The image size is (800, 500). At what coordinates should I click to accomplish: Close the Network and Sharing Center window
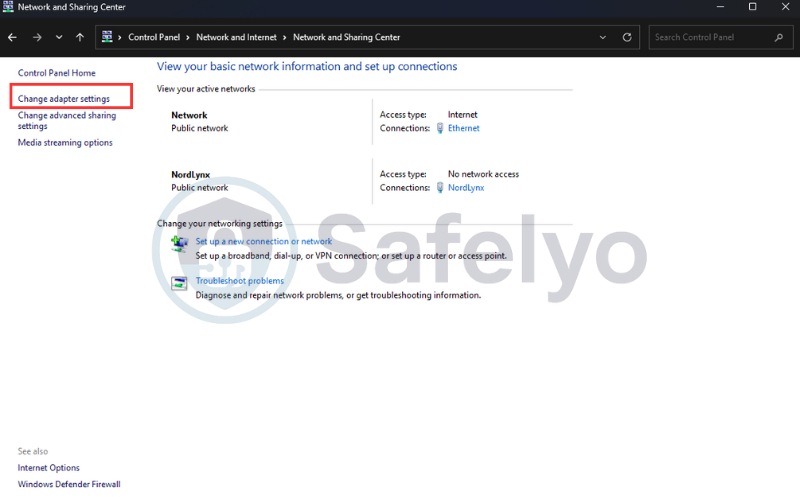[785, 7]
